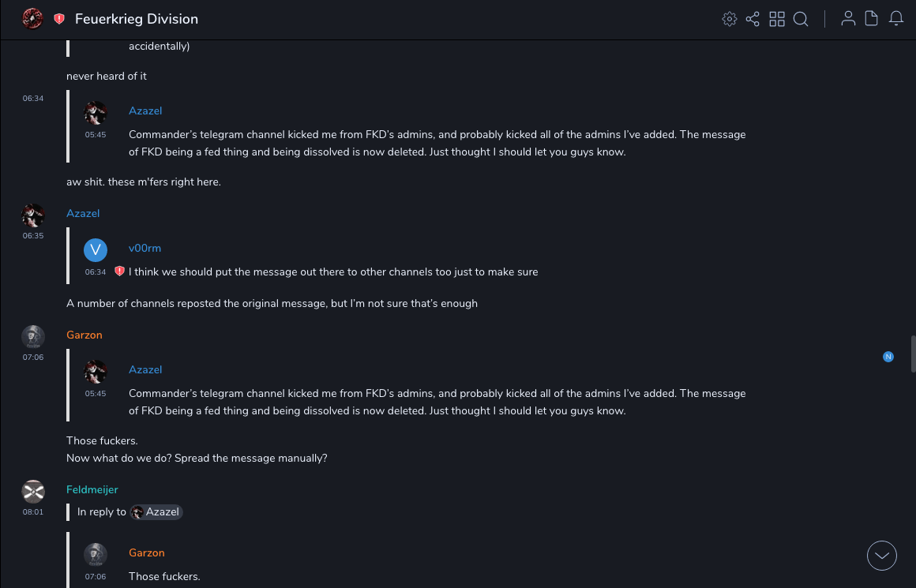This screenshot has height=588, width=916.
Task: Click the blue N read-marker badge
Action: [x=888, y=357]
